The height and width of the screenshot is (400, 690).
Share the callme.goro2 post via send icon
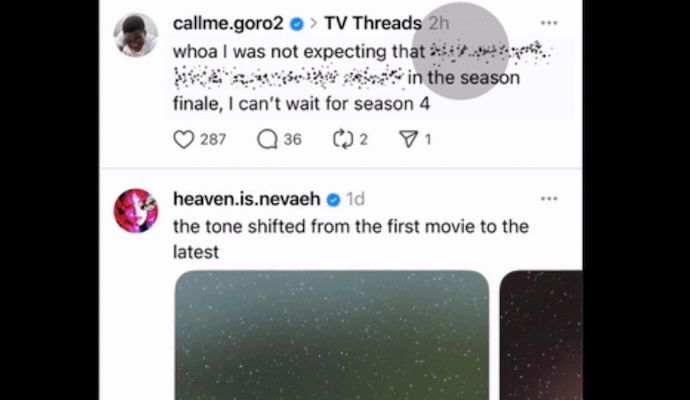pos(408,139)
